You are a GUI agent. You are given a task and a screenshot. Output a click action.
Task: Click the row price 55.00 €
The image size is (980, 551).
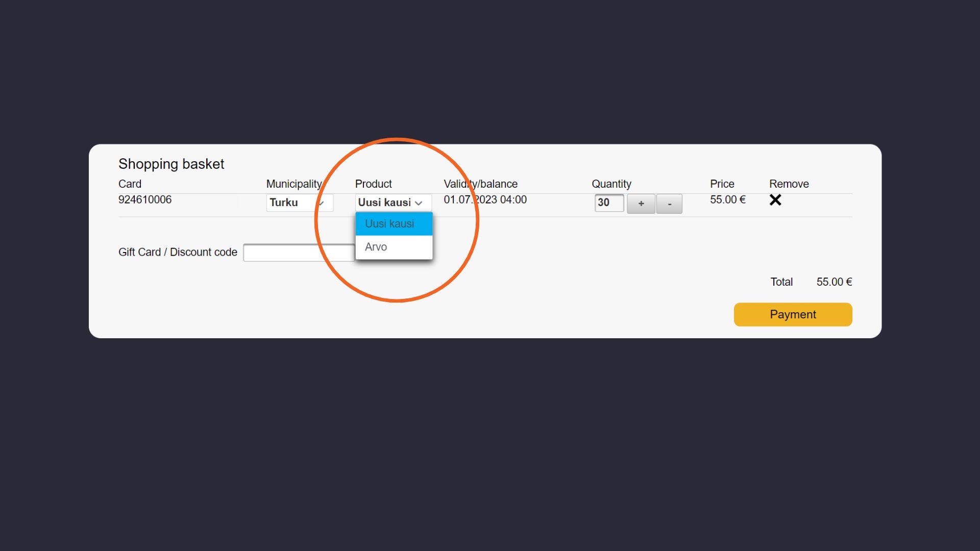coord(727,199)
